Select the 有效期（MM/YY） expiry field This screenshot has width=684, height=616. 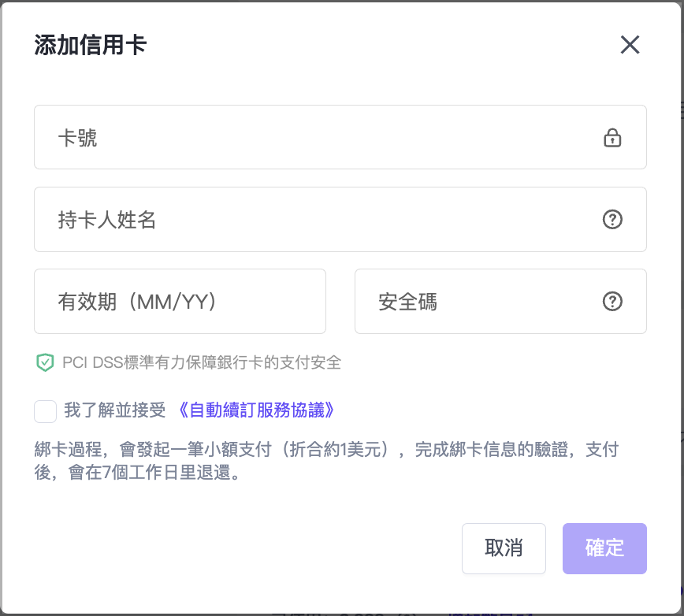[180, 302]
